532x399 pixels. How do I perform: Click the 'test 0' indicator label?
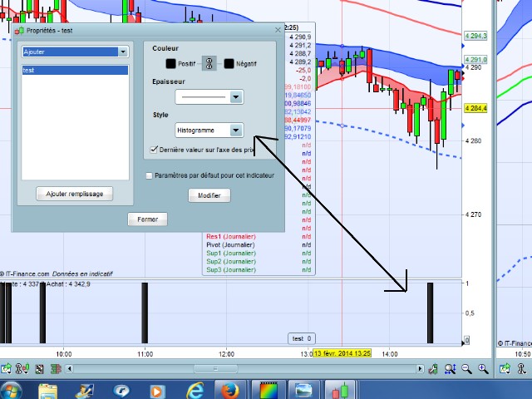coord(302,338)
